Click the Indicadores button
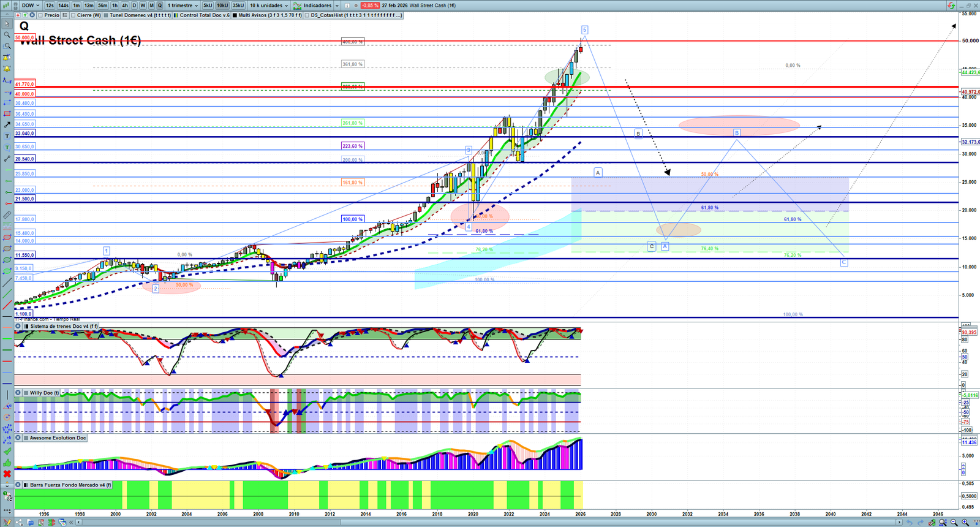980x527 pixels. click(x=317, y=6)
